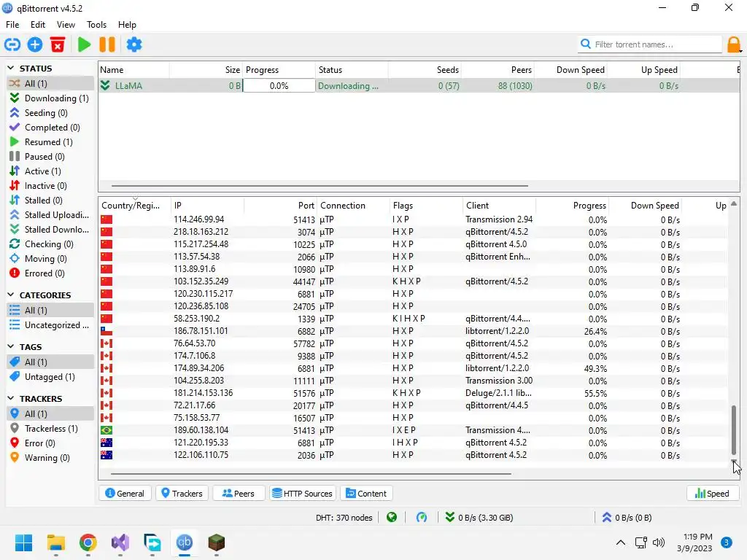Switch to the Peers tab
The width and height of the screenshot is (747, 560).
(x=239, y=494)
